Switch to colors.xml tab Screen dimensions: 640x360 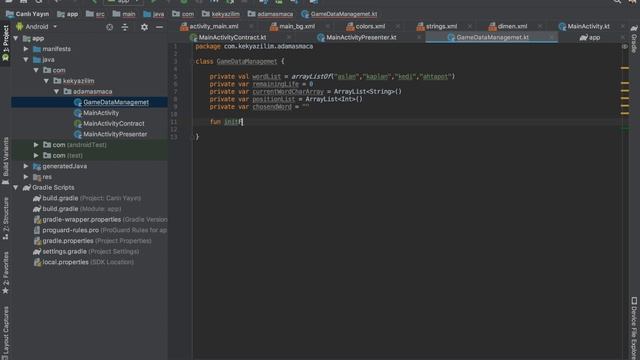click(x=369, y=26)
